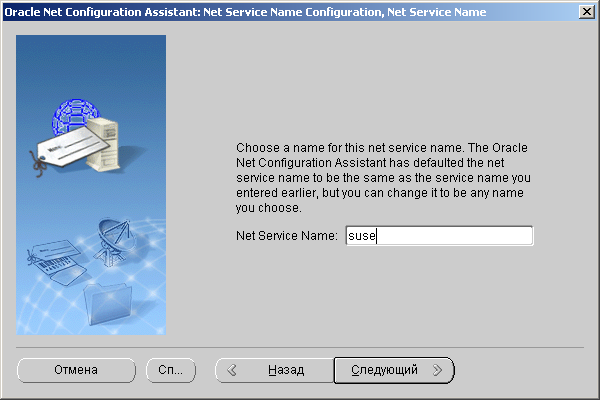
Task: Open help with the Сп... button
Action: pyautogui.click(x=171, y=370)
